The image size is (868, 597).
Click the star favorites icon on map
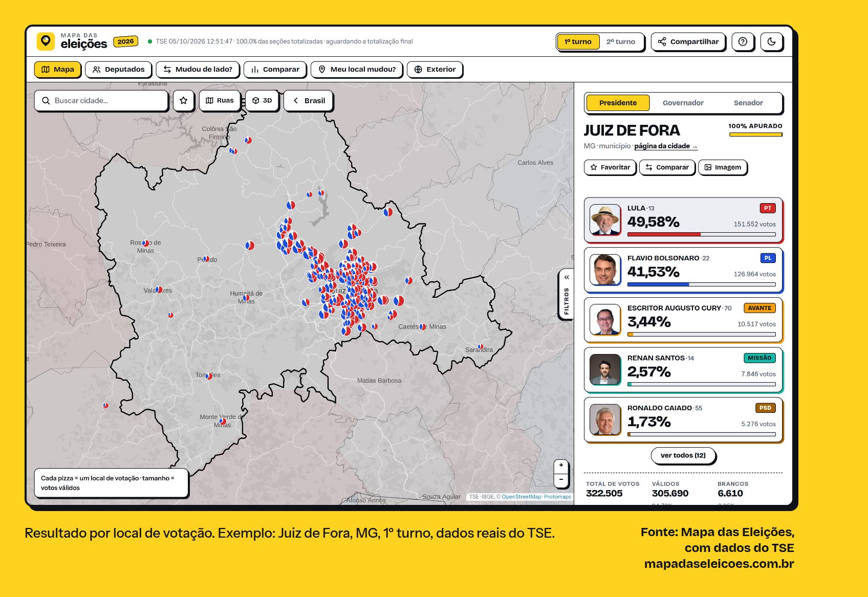coord(183,100)
